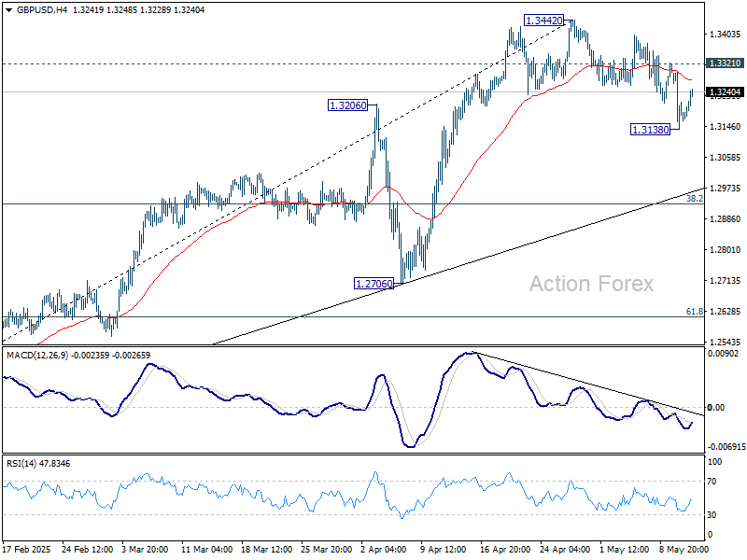Click the MACD scale value 0.00902

723,354
